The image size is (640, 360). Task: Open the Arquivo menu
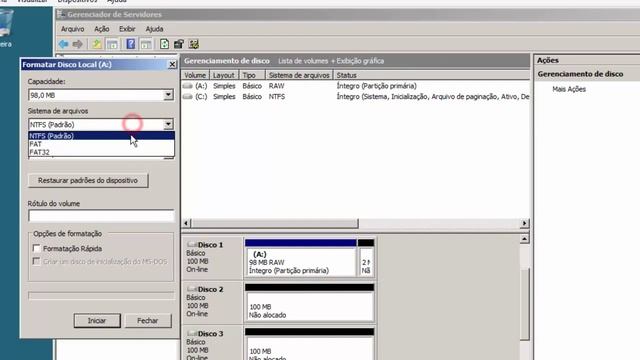coord(73,29)
